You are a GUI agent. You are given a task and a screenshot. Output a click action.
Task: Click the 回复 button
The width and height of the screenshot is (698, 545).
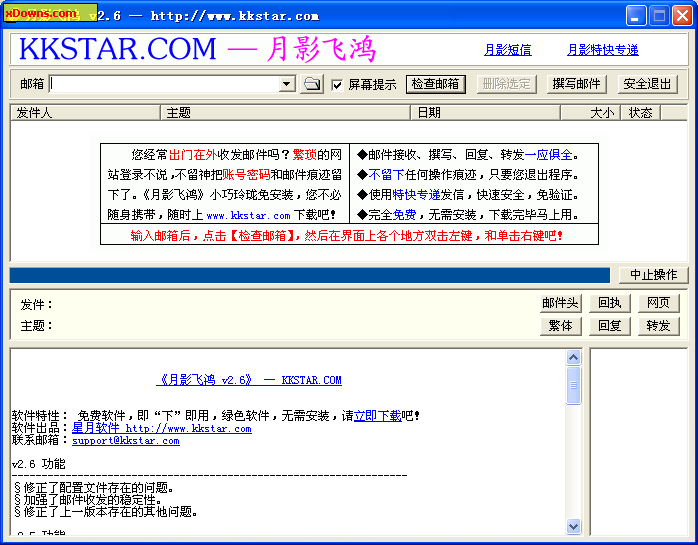click(609, 326)
